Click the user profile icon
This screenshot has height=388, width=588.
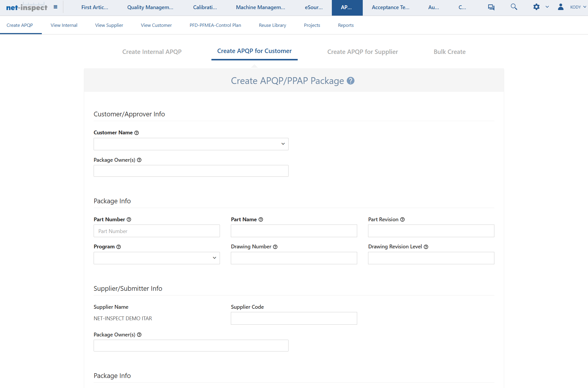tap(561, 7)
